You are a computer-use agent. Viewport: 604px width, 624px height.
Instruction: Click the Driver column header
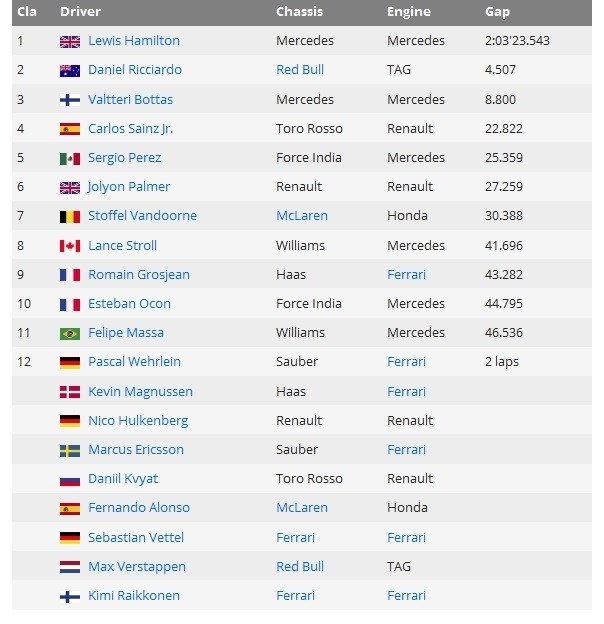coord(80,12)
